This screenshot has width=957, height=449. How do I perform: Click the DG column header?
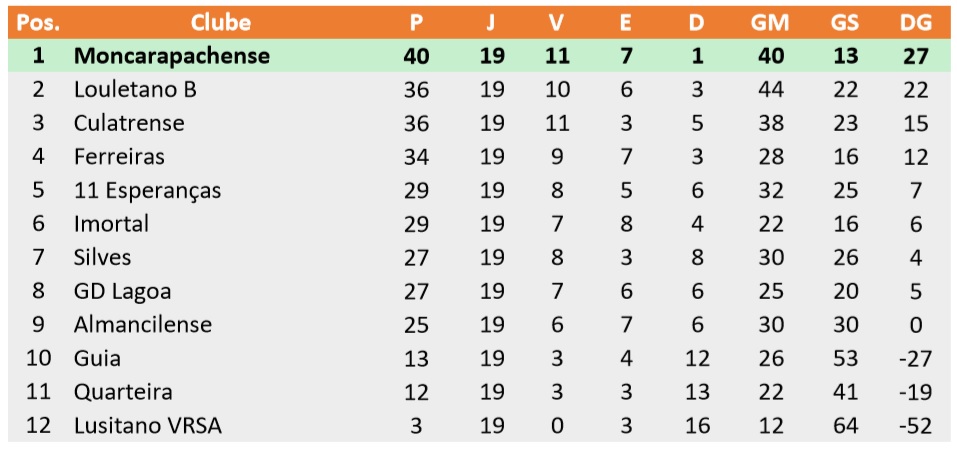pos(915,23)
